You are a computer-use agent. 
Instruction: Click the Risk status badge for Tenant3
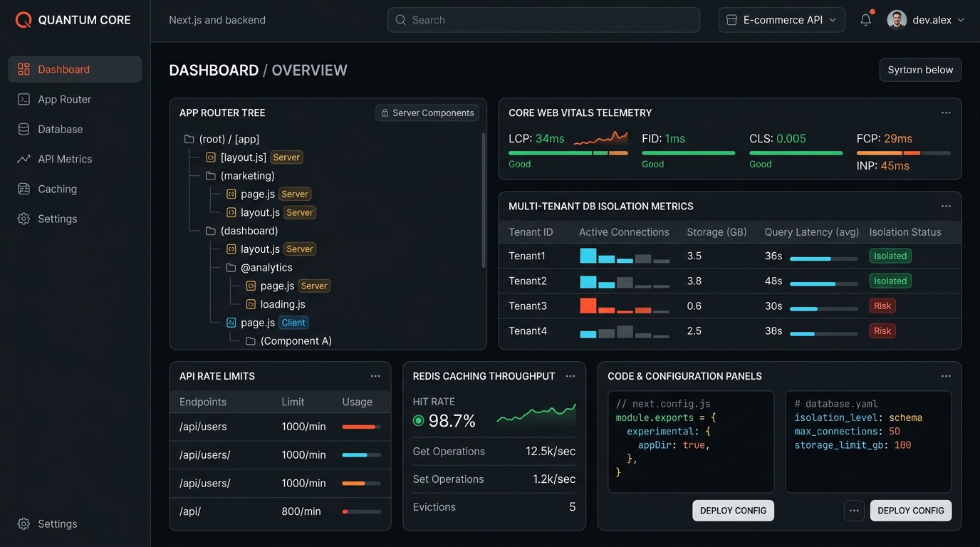click(882, 306)
